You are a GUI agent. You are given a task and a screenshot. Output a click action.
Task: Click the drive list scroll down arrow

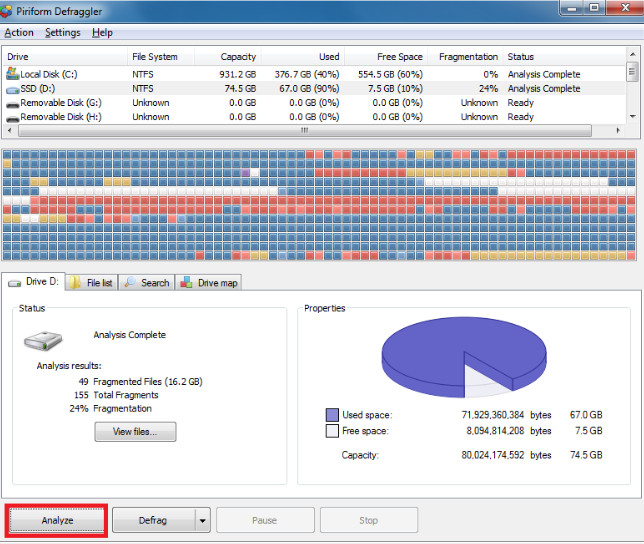coord(632,117)
